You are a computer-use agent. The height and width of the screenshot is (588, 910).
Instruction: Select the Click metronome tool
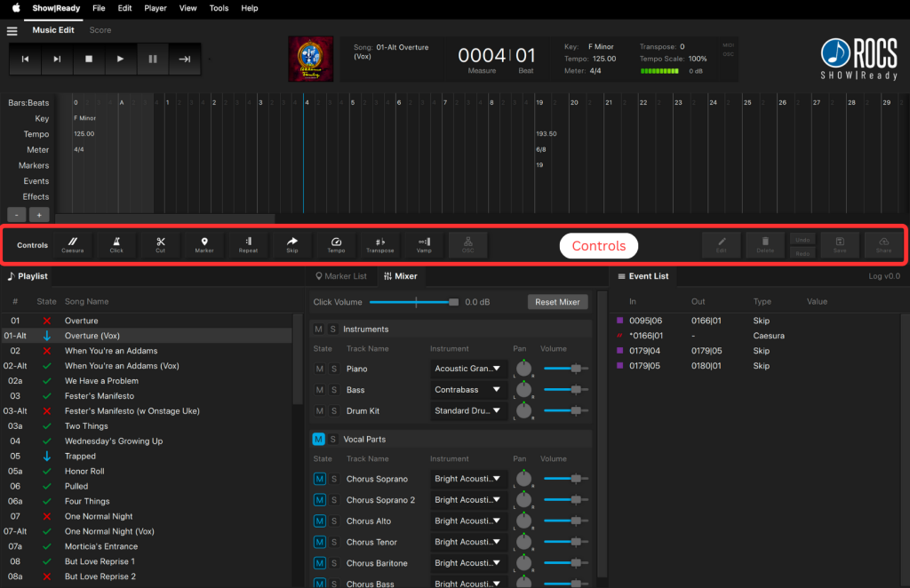(x=116, y=244)
